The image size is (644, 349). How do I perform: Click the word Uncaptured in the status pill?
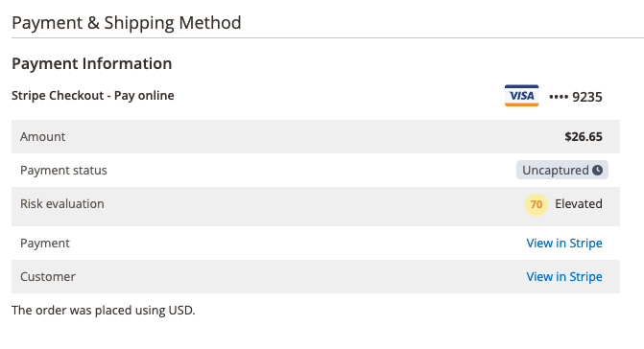tap(556, 171)
